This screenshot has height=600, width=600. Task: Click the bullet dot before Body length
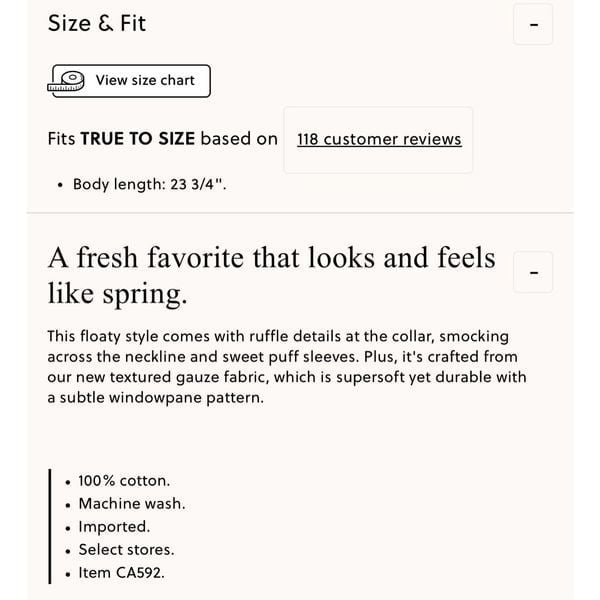click(x=60, y=186)
